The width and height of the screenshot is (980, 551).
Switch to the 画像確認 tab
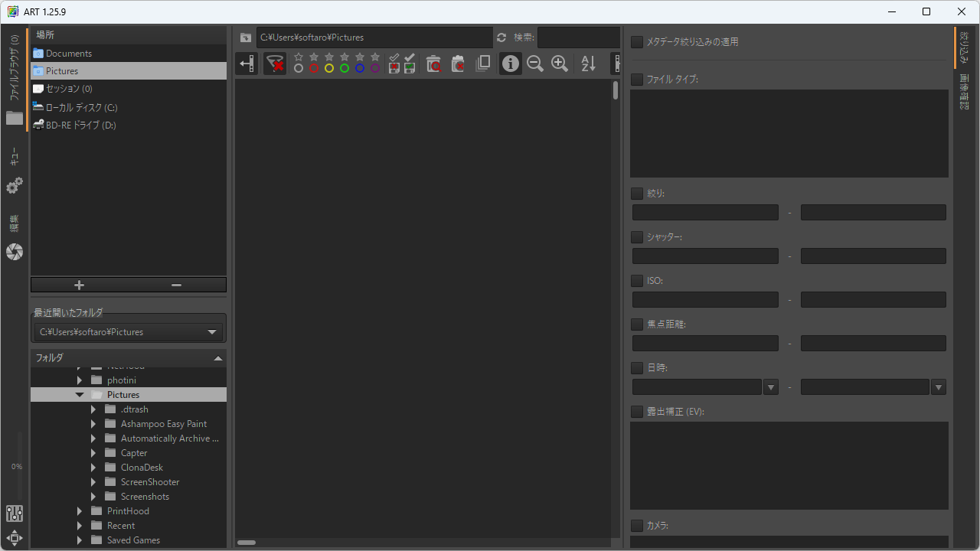tap(963, 93)
